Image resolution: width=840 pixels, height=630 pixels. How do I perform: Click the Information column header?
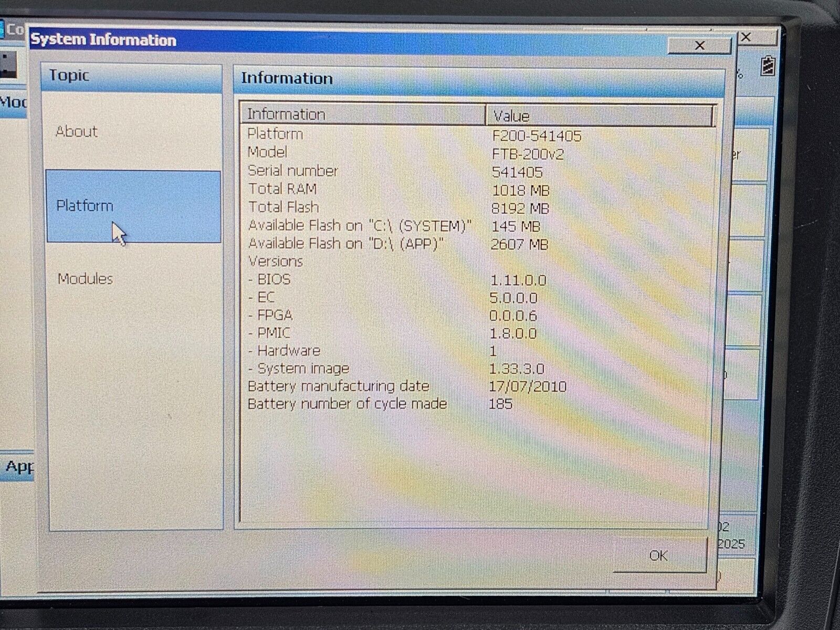[x=287, y=114]
